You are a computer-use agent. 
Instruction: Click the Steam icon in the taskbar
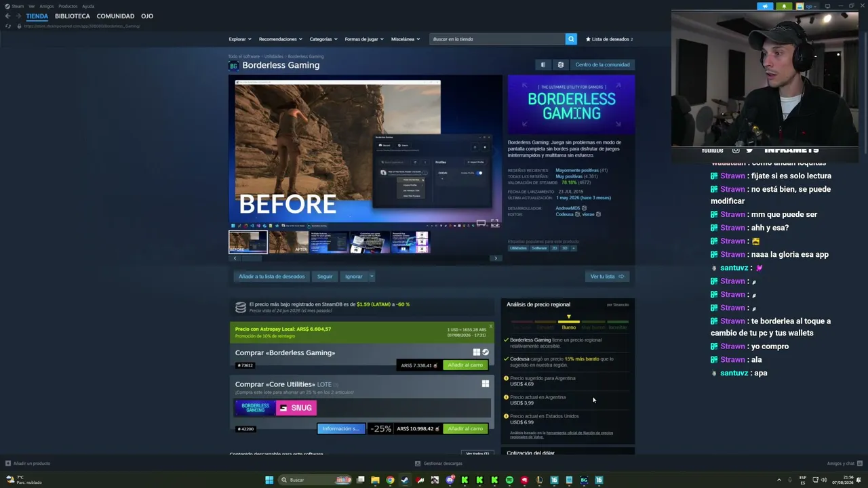(x=405, y=480)
